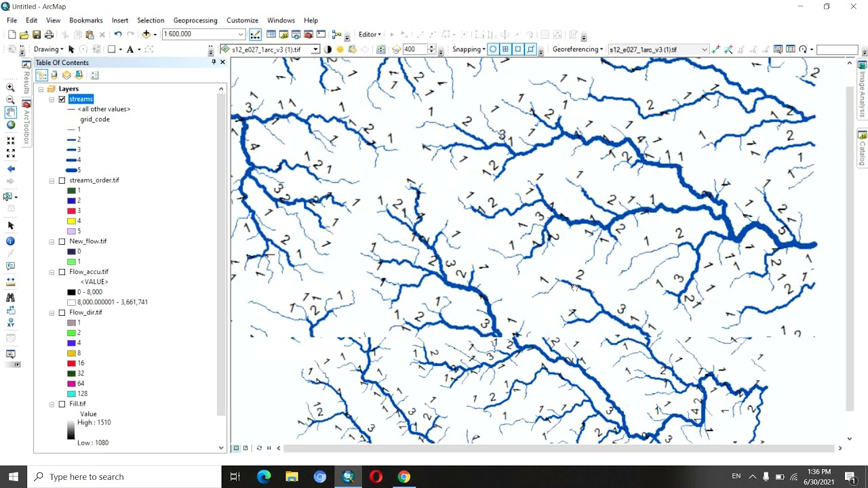Viewport: 868px width, 488px height.
Task: Toggle Vertex Snapping
Action: coord(518,49)
